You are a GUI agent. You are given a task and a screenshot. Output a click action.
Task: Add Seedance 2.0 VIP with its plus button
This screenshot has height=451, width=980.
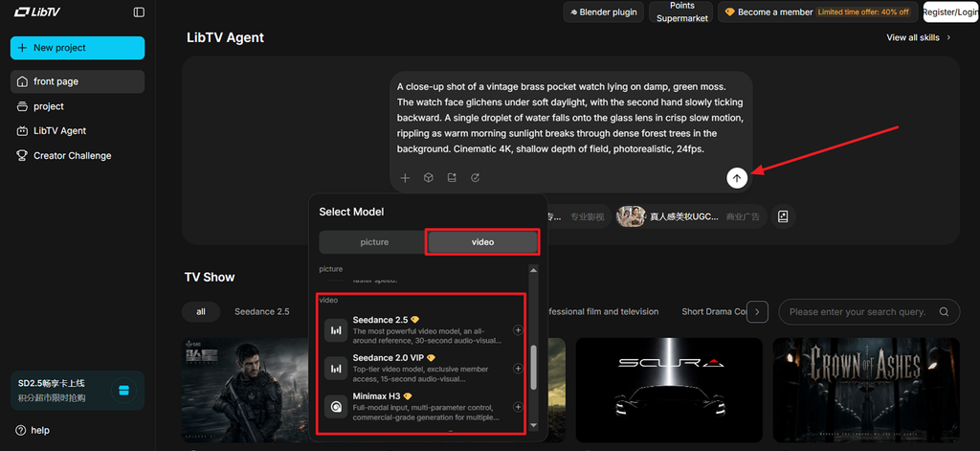(x=518, y=369)
